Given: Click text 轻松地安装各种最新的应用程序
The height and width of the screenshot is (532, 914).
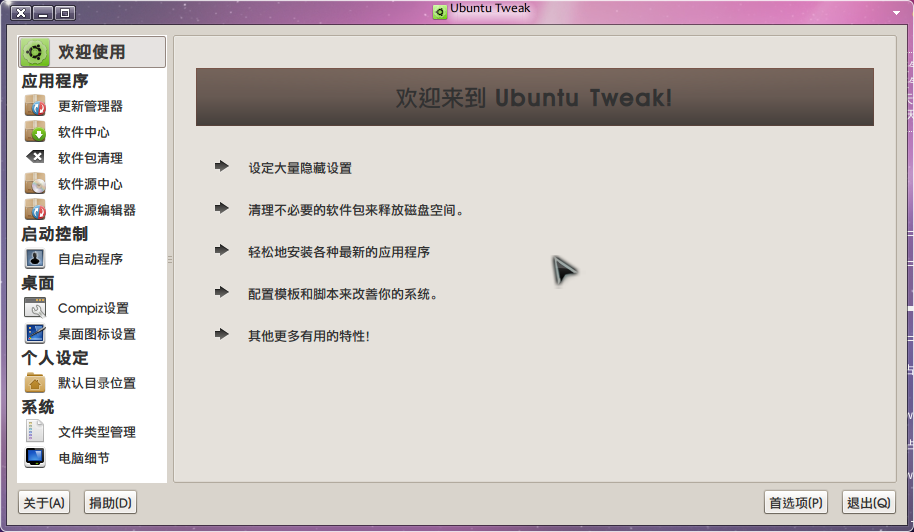Looking at the screenshot, I should click(x=339, y=252).
